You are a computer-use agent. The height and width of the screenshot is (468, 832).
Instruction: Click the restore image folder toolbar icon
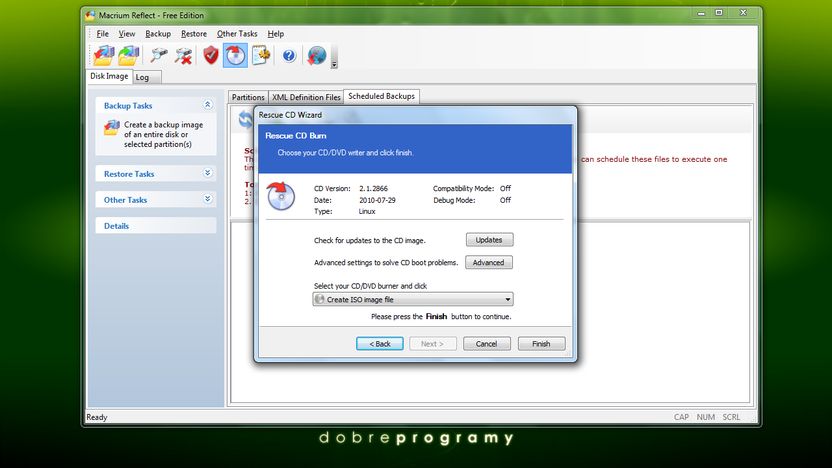[128, 55]
